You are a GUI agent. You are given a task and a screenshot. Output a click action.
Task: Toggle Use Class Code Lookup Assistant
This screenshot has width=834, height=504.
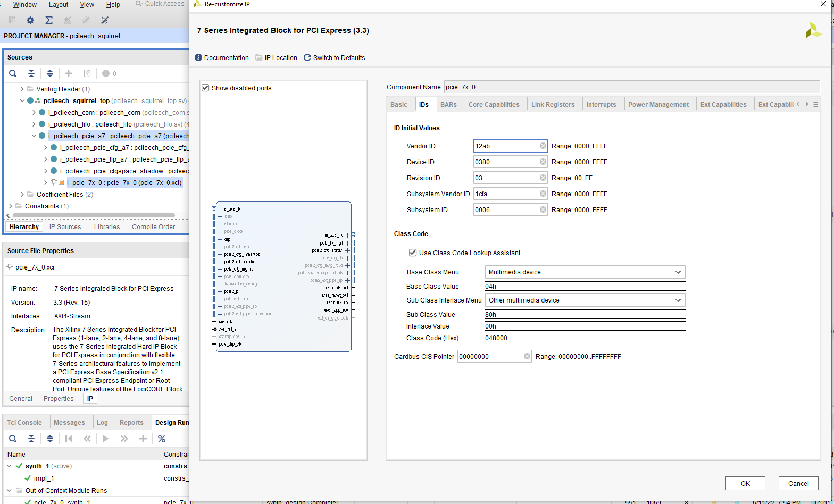click(x=412, y=253)
